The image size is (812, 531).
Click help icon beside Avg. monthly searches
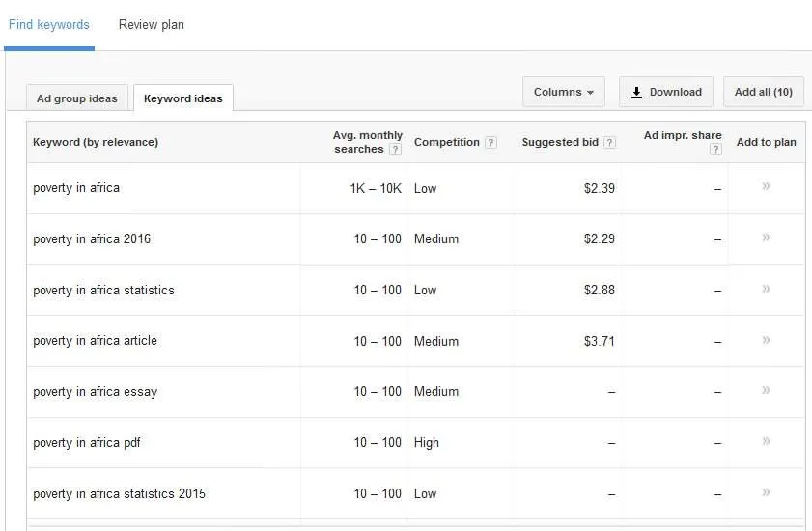395,150
